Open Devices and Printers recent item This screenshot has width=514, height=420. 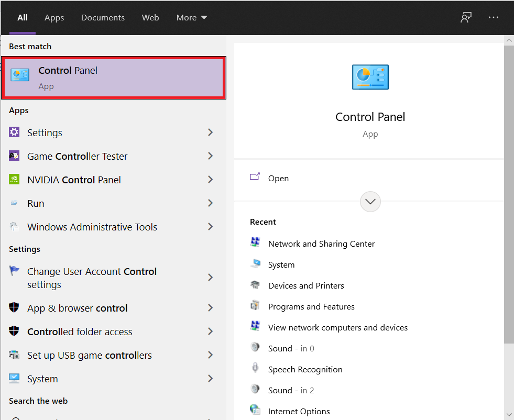306,286
